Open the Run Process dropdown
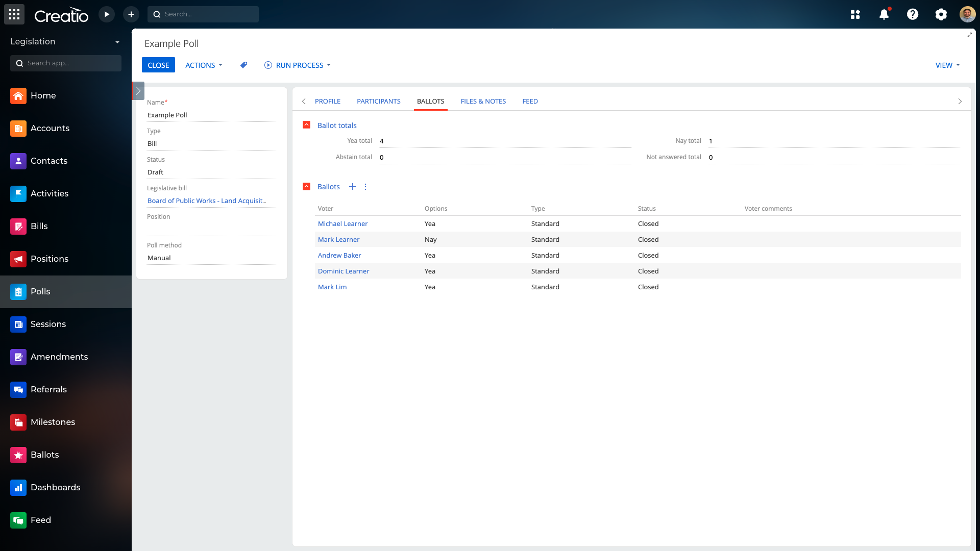 pyautogui.click(x=298, y=65)
